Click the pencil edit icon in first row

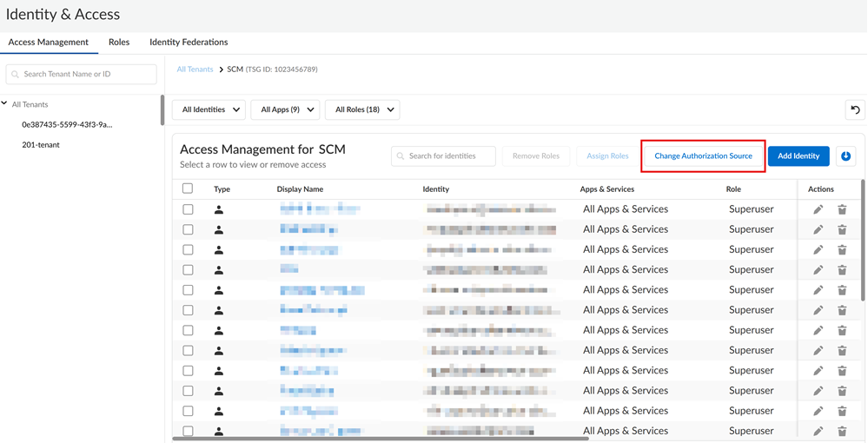[818, 209]
